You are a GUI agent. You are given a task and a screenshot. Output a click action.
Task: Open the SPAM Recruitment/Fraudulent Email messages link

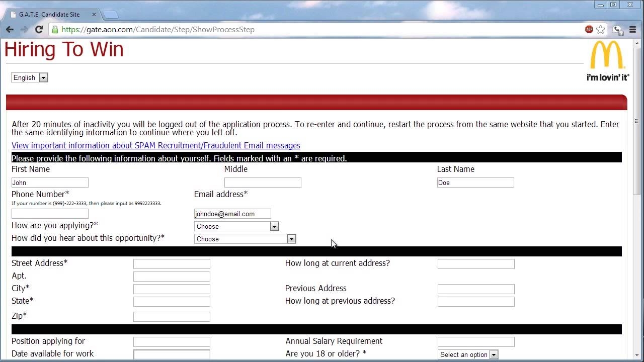point(156,145)
